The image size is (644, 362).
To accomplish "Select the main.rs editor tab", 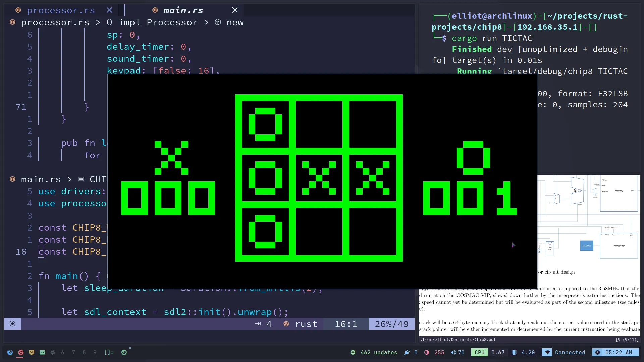I will (x=183, y=10).
